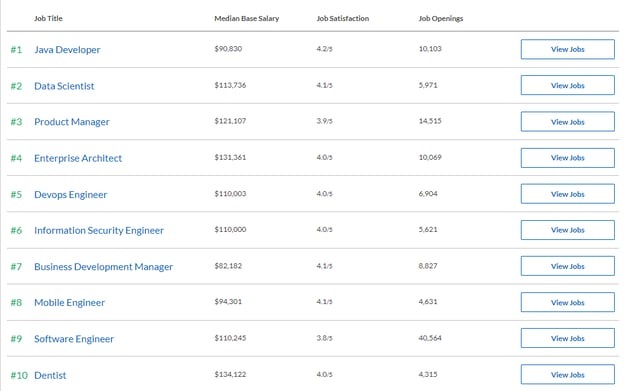This screenshot has width=624, height=391.
Task: Click the #5 rank number
Action: (x=16, y=195)
